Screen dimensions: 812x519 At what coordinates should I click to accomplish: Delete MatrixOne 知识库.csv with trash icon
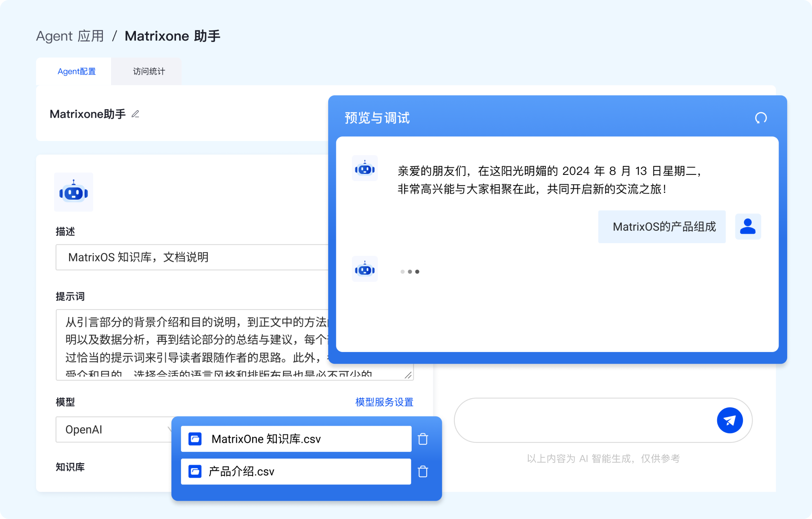point(423,439)
